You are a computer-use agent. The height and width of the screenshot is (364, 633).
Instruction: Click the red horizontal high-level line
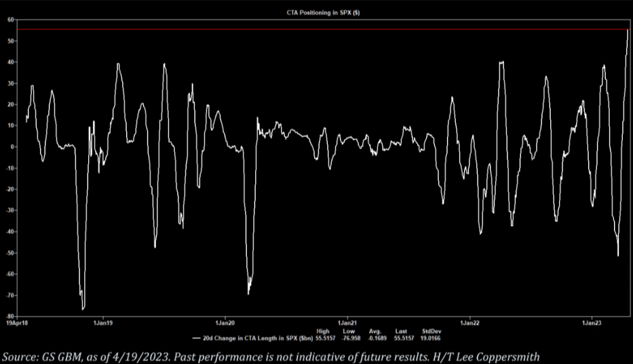point(323,29)
